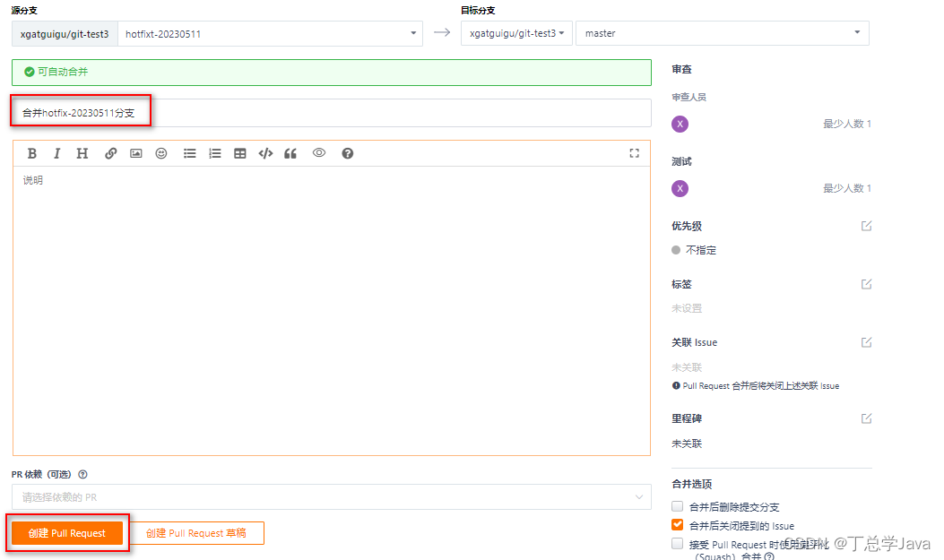Edit the 优先级 priority setting
This screenshot has width=944, height=560.
[x=866, y=226]
